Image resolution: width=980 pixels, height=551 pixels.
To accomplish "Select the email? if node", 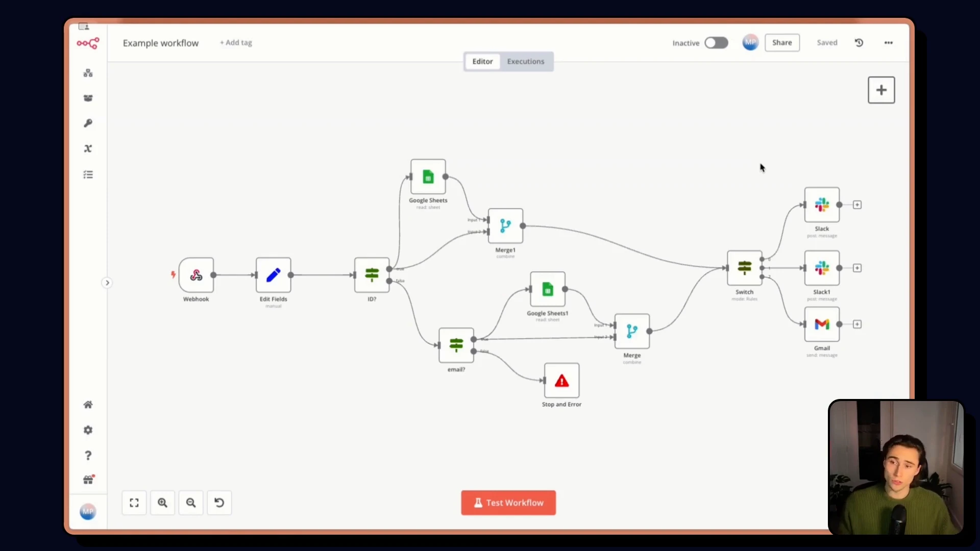I will pyautogui.click(x=456, y=345).
